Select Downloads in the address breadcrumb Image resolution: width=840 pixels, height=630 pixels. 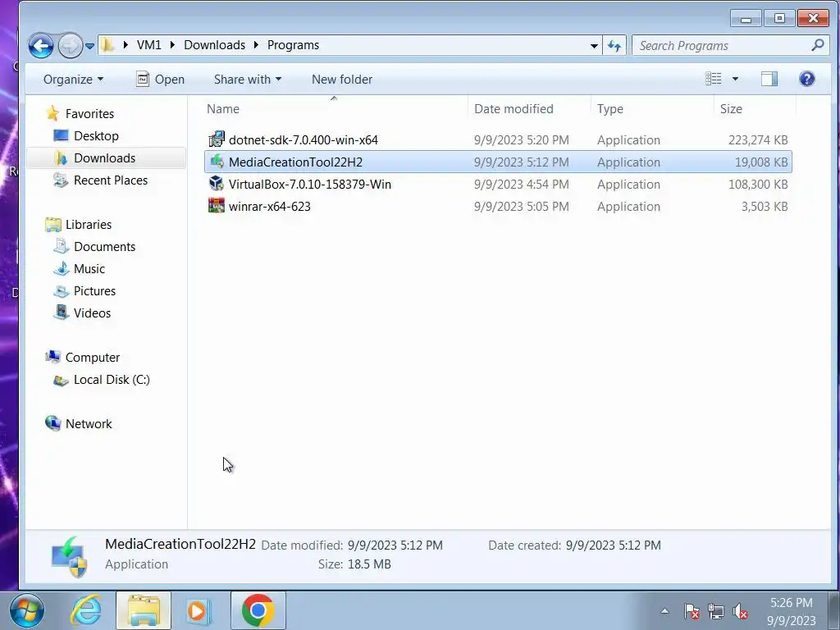coord(214,45)
